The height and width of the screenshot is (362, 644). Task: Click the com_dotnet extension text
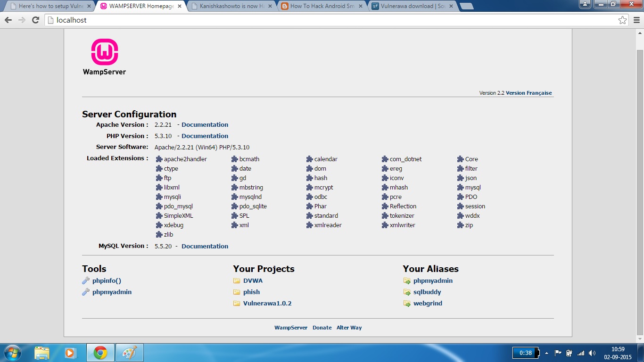406,159
